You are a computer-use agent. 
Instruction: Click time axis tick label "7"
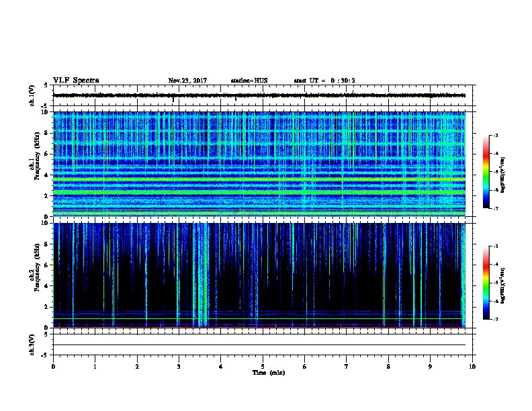point(347,367)
